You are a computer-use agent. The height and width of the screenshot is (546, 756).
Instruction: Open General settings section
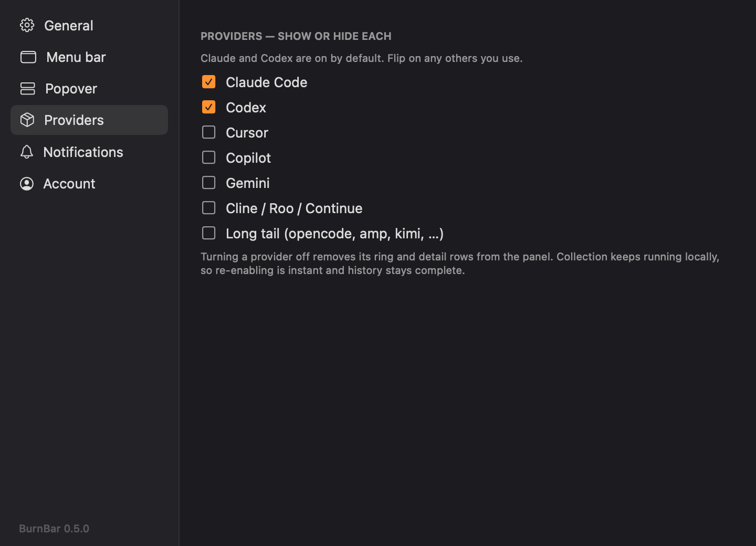click(x=89, y=25)
